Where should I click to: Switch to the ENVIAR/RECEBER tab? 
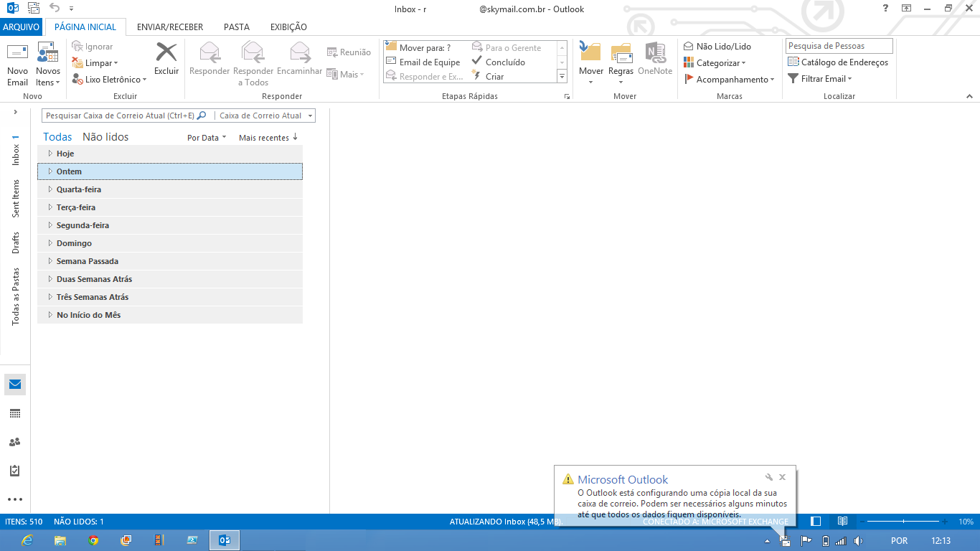click(170, 27)
